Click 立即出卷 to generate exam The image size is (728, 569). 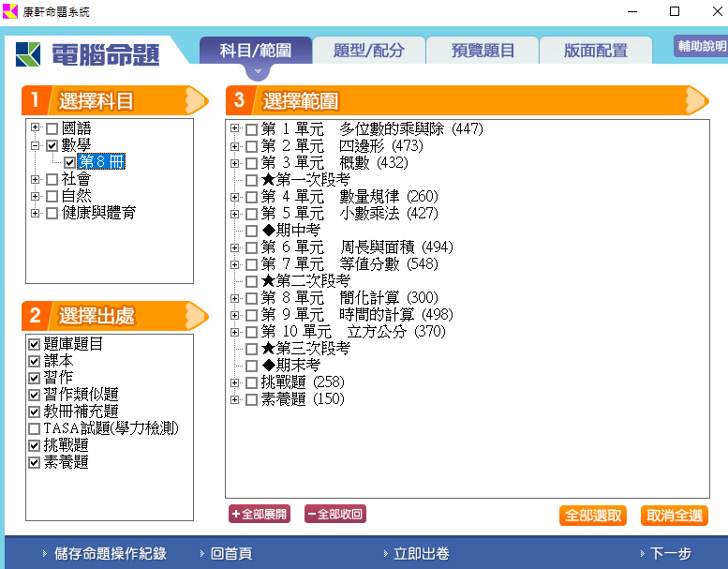click(421, 554)
